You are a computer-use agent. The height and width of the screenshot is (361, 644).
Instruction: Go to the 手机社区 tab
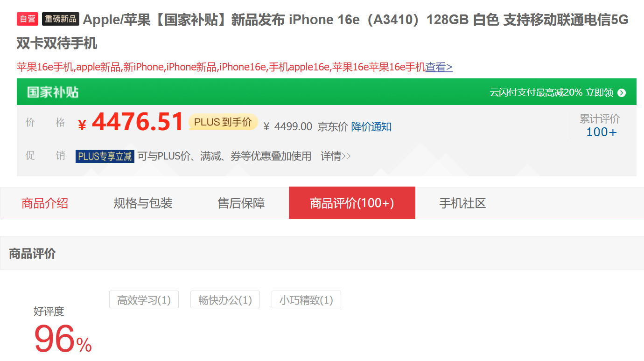click(462, 203)
